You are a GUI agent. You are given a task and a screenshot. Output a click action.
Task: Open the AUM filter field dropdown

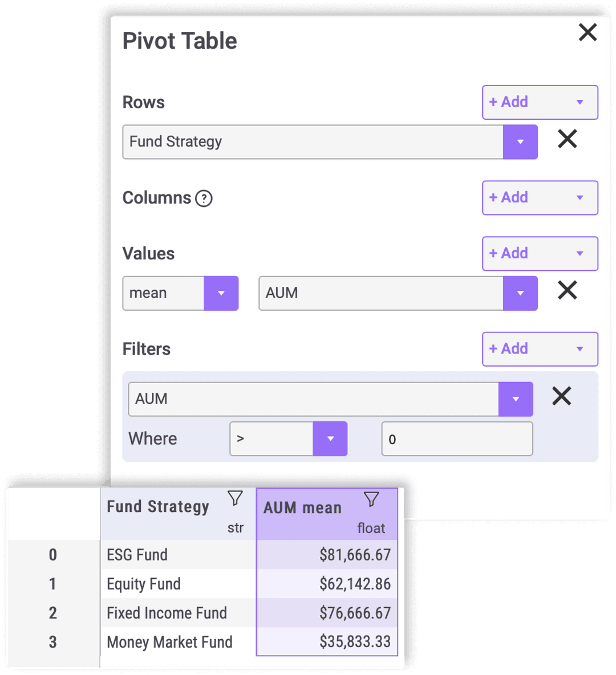[516, 399]
